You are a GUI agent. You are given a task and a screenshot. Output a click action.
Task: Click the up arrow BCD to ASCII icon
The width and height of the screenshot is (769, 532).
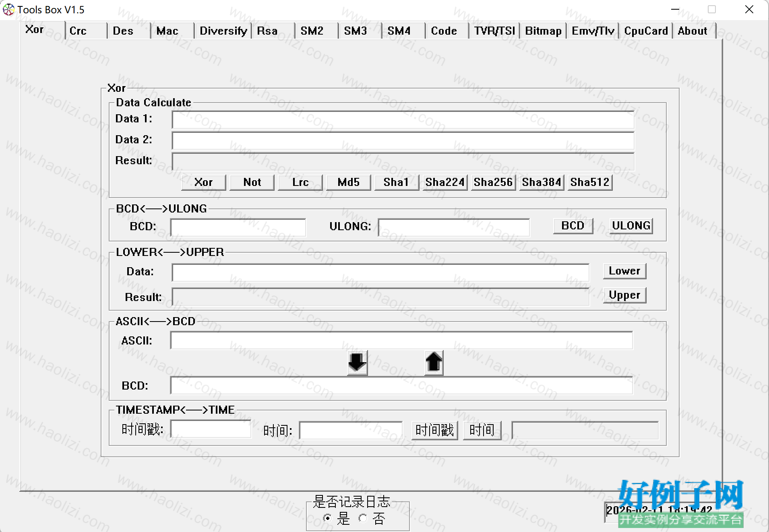434,363
